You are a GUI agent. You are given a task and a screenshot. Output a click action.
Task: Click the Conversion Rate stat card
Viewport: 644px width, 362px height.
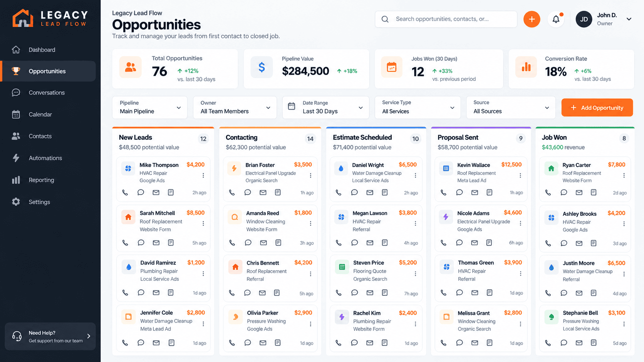pos(571,69)
